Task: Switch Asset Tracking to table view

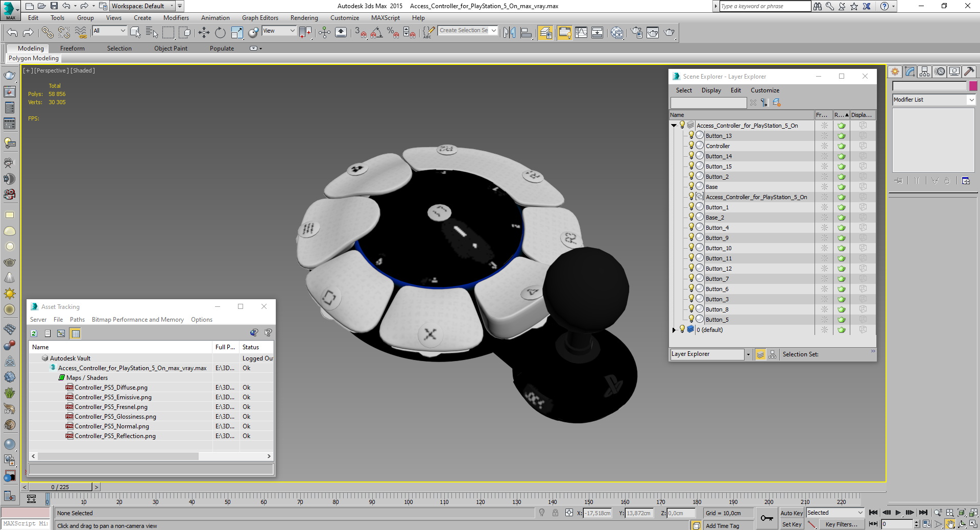Action: (x=76, y=333)
